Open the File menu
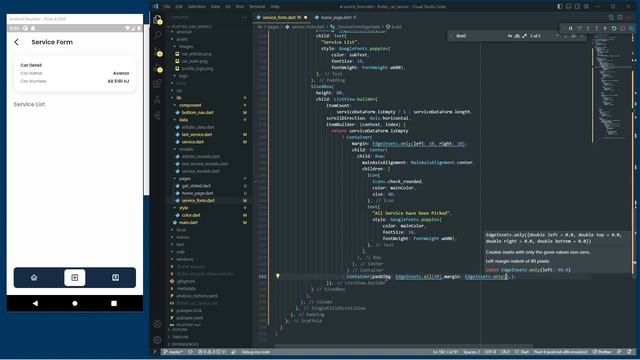The height and width of the screenshot is (360, 640). 167,7
